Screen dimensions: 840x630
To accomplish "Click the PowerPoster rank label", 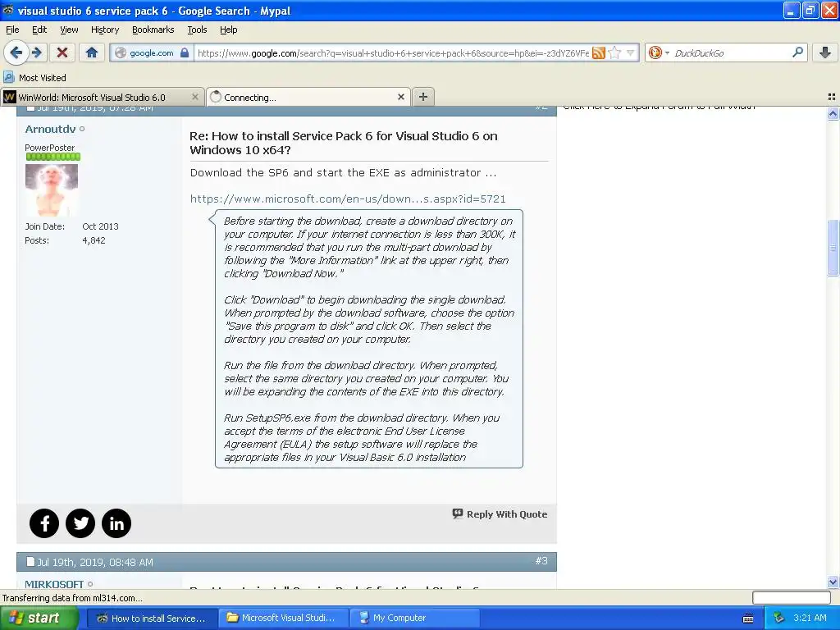I will pos(50,148).
